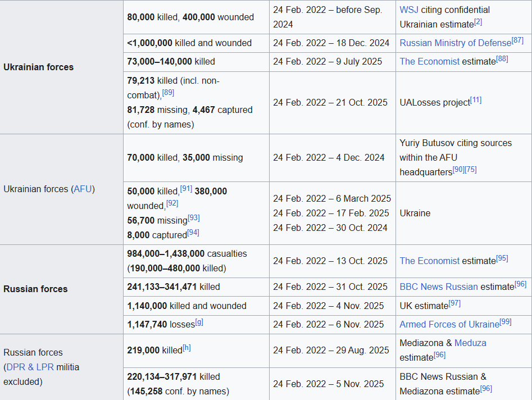Screen dimensions: 532x400
Task: Click date '24 Feb. 2022 – 18 Dec. 2024'
Action: point(331,43)
